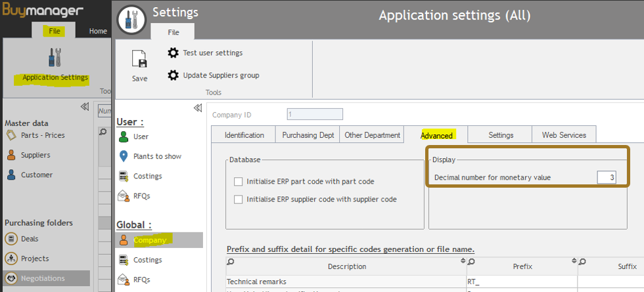Click the Test user settings gear icon
Viewport: 644px width, 292px height.
tap(173, 52)
